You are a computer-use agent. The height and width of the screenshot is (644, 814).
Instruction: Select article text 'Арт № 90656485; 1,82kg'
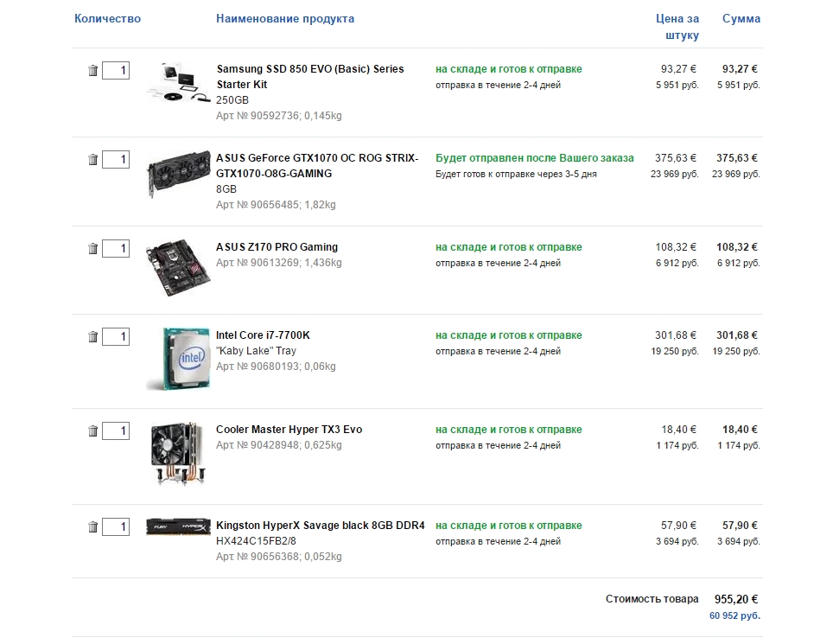[276, 205]
